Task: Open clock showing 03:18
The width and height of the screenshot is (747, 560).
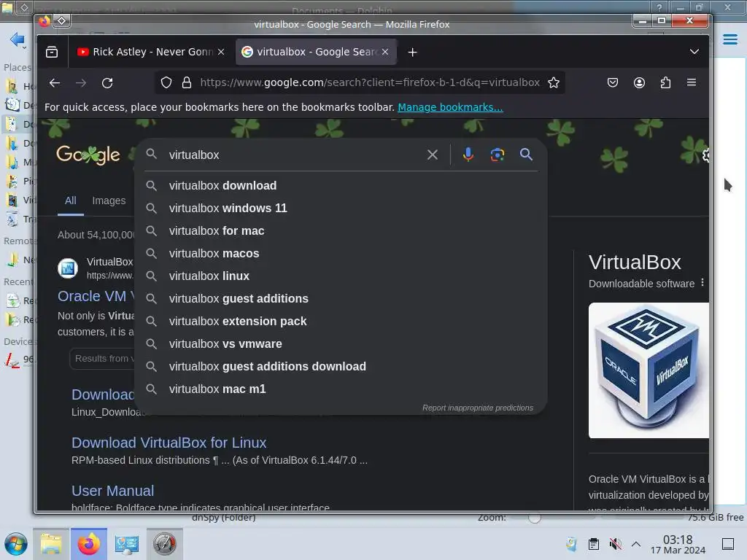Action: coord(678,544)
